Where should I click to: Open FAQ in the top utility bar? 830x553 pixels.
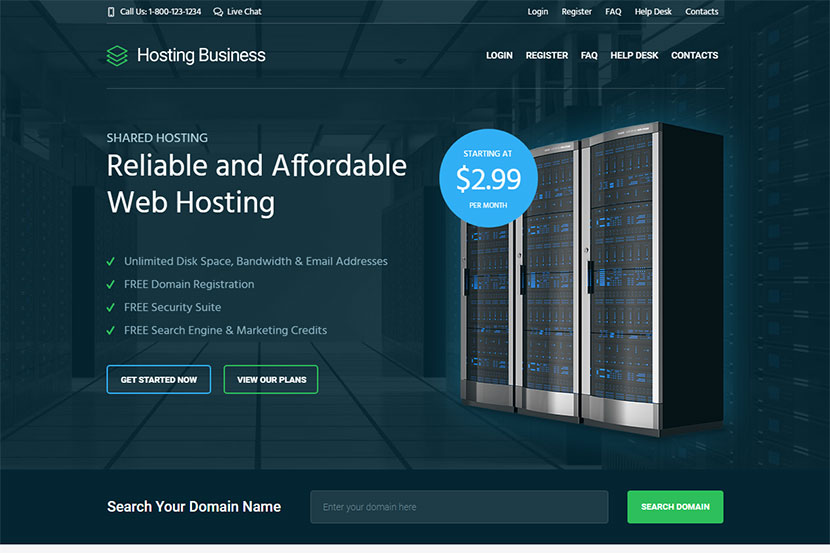613,12
